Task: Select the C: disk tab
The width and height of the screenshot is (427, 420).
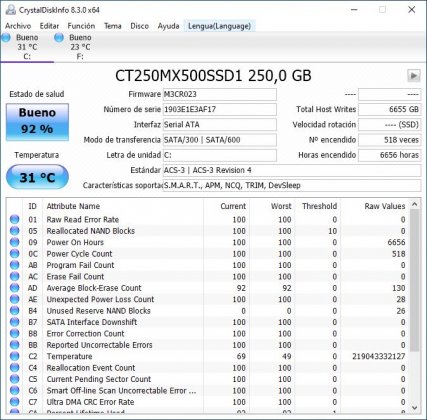Action: click(27, 47)
